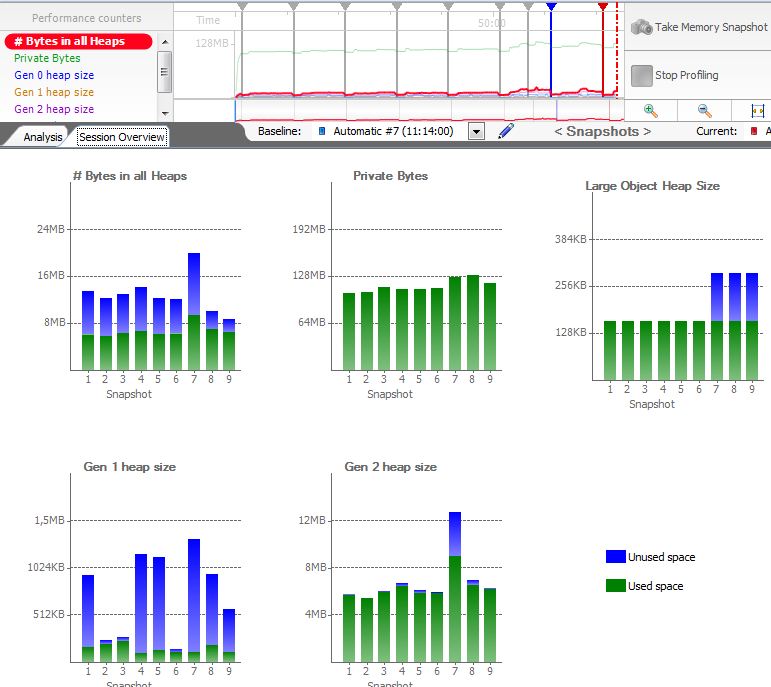Zoom out the timeline with magnifier minus
The height and width of the screenshot is (687, 771).
tap(705, 111)
